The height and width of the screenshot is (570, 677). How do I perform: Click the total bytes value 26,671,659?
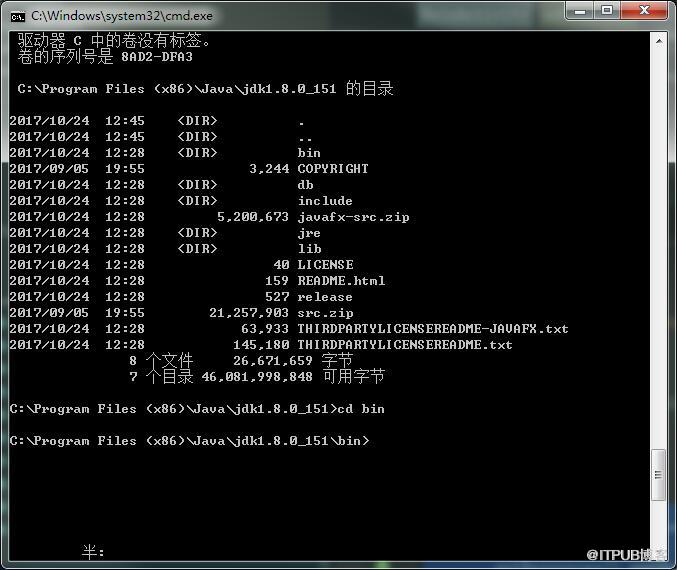pos(273,361)
